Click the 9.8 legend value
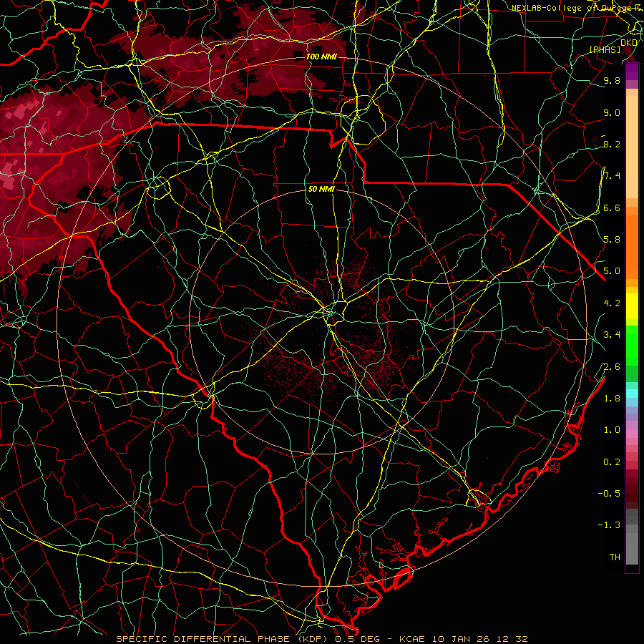 (x=612, y=80)
